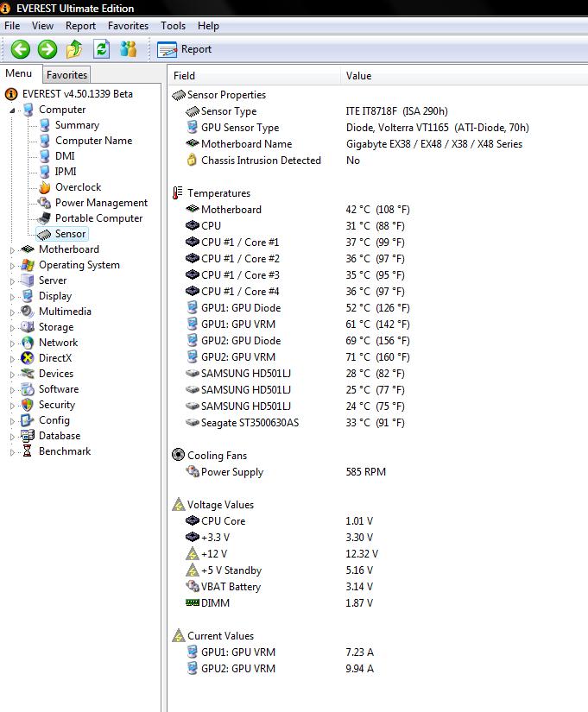The height and width of the screenshot is (712, 588).
Task: Click the users icon in the toolbar
Action: 128,49
